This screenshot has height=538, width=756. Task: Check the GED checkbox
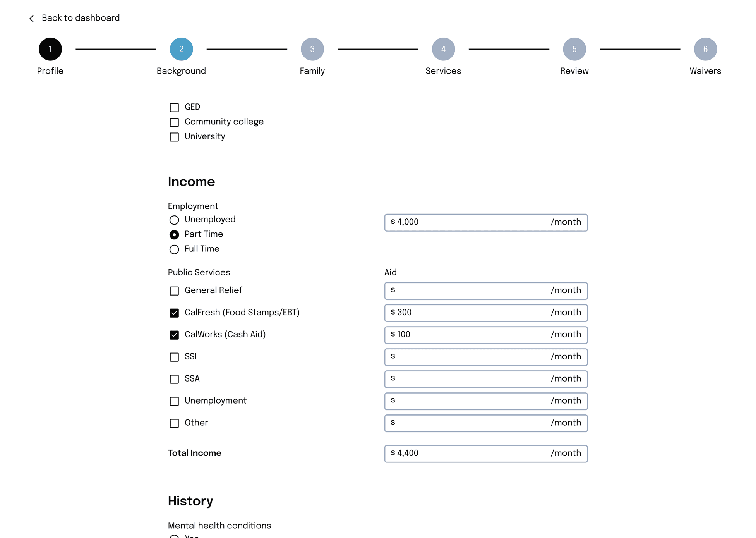(x=174, y=107)
